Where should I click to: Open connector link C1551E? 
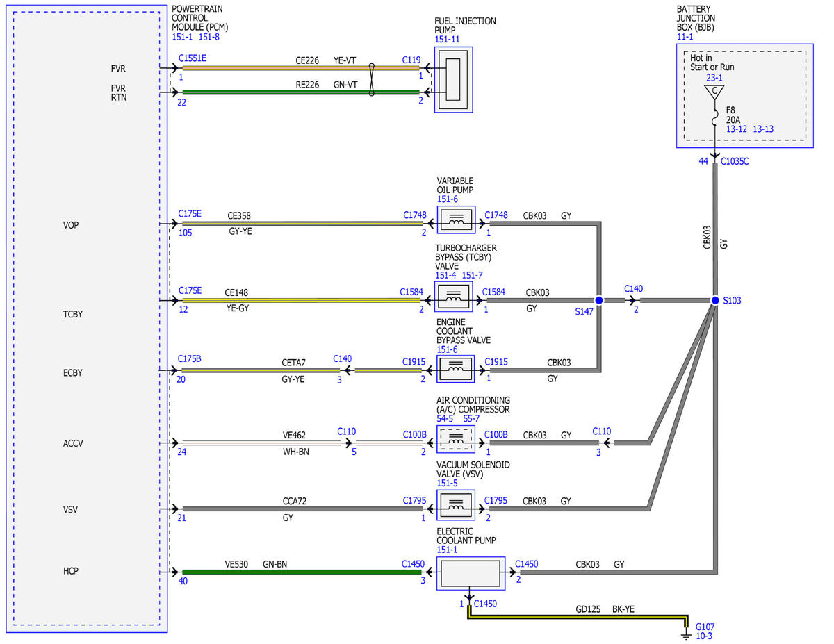(x=192, y=59)
